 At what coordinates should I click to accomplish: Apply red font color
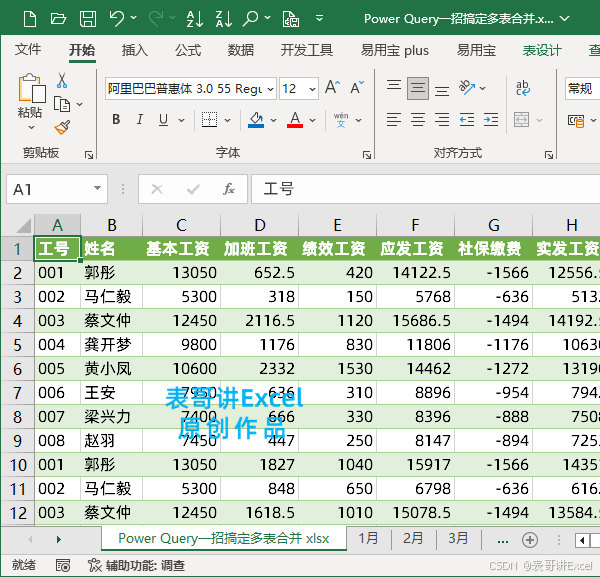point(295,120)
